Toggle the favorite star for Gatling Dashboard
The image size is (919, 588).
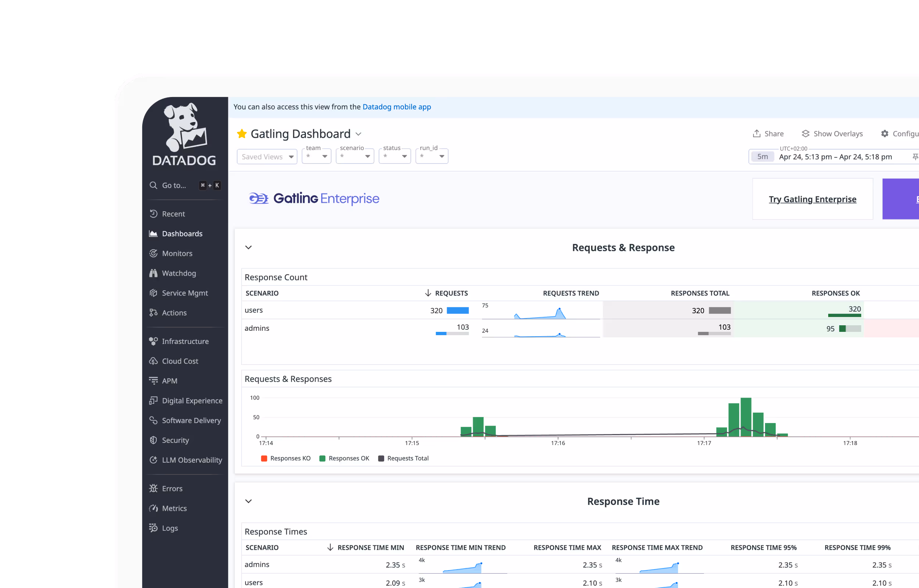coord(242,134)
